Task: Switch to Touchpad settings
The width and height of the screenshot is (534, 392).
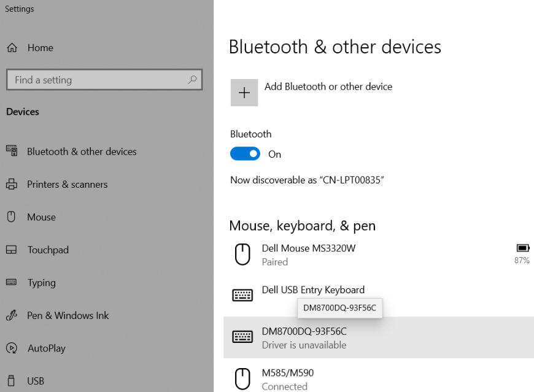Action: coord(48,250)
